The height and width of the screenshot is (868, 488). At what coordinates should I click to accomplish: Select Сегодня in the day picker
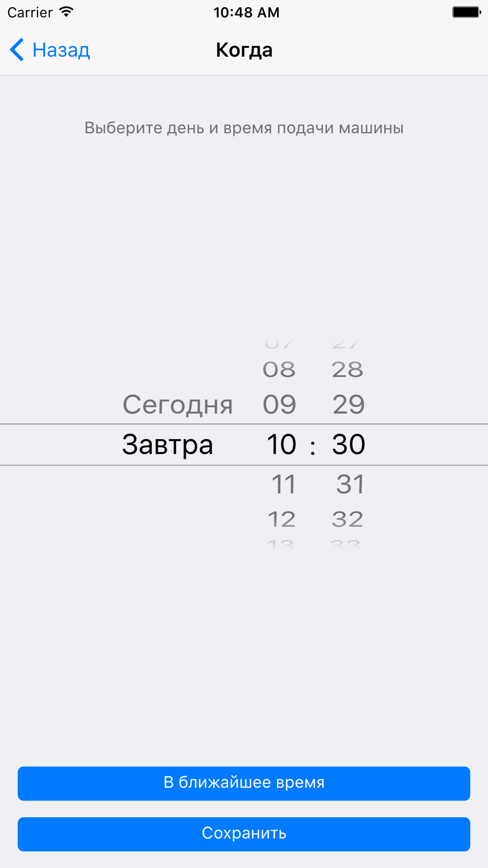[x=178, y=405]
